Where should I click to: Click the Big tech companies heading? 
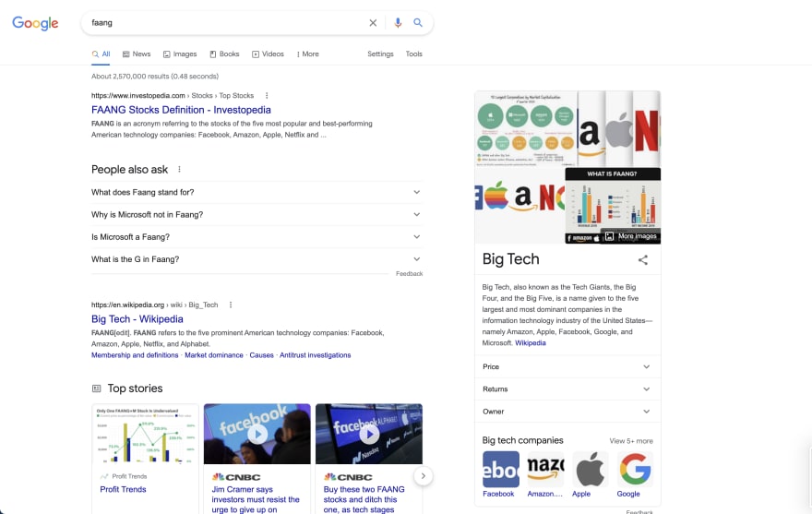522,440
